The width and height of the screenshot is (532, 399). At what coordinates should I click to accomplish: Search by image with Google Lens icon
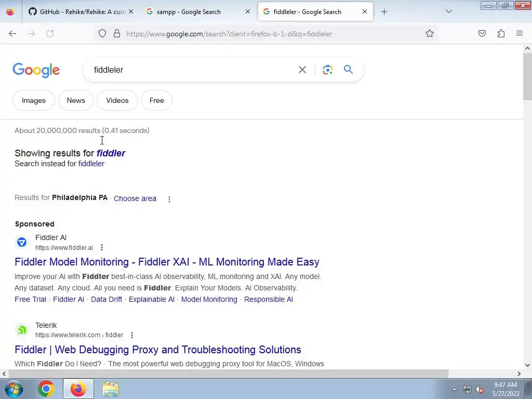click(327, 70)
